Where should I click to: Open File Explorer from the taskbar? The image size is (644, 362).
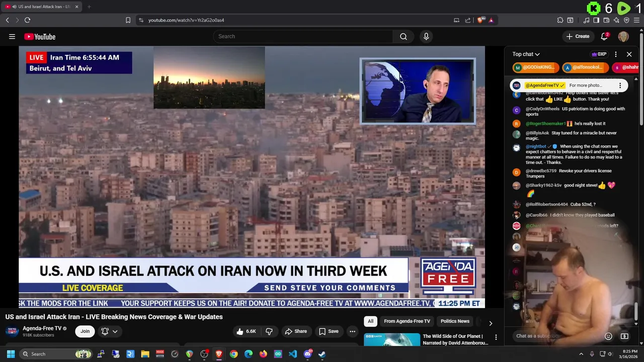point(145,354)
